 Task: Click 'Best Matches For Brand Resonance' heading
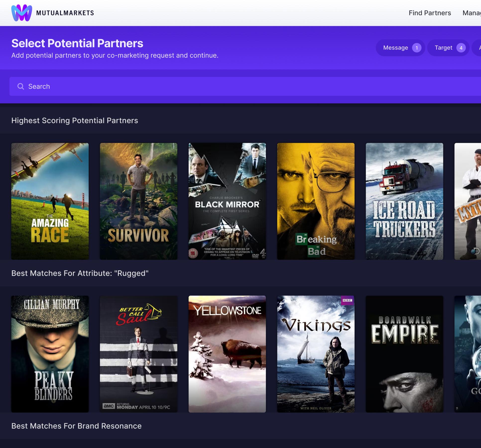pyautogui.click(x=76, y=426)
